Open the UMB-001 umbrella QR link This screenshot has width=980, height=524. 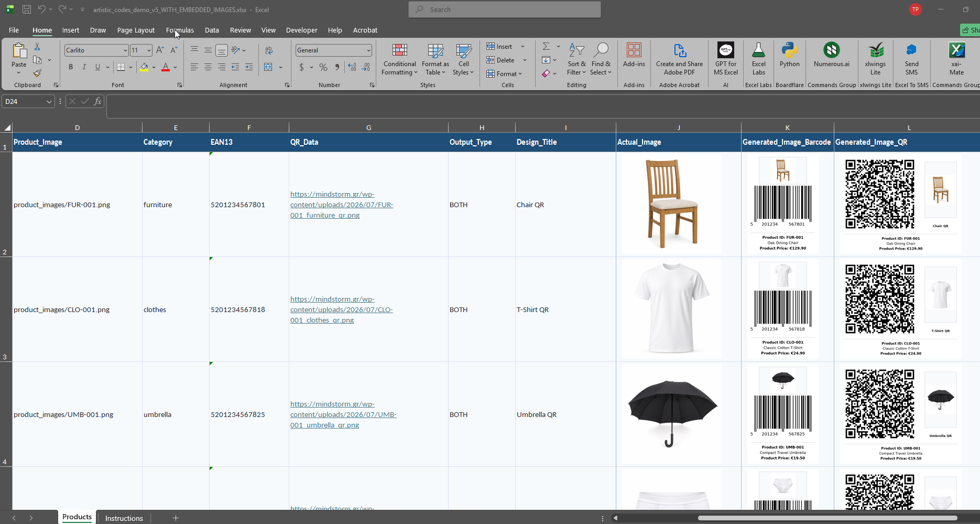pyautogui.click(x=343, y=414)
